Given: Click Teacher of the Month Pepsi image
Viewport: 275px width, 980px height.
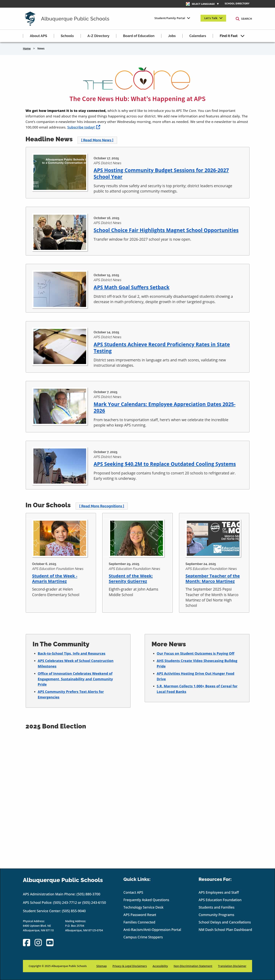Looking at the screenshot, I should click(x=213, y=538).
